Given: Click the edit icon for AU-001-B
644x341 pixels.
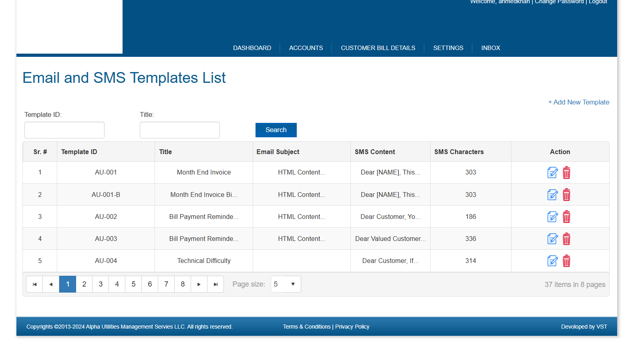Looking at the screenshot, I should (x=552, y=195).
